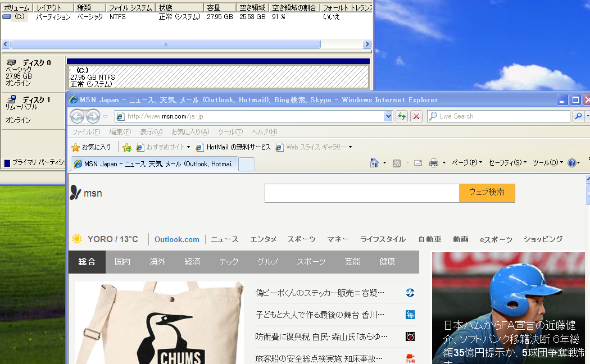Select the (C:) volume row in Disk Management
This screenshot has width=590, height=364.
(187, 17)
